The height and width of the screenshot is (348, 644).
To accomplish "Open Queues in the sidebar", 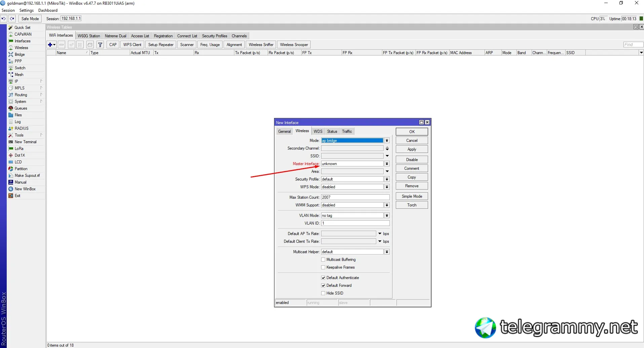I will coord(21,108).
